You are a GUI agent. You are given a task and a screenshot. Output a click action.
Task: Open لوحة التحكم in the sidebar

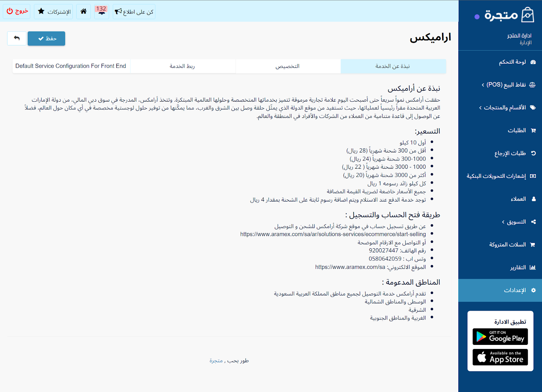500,62
